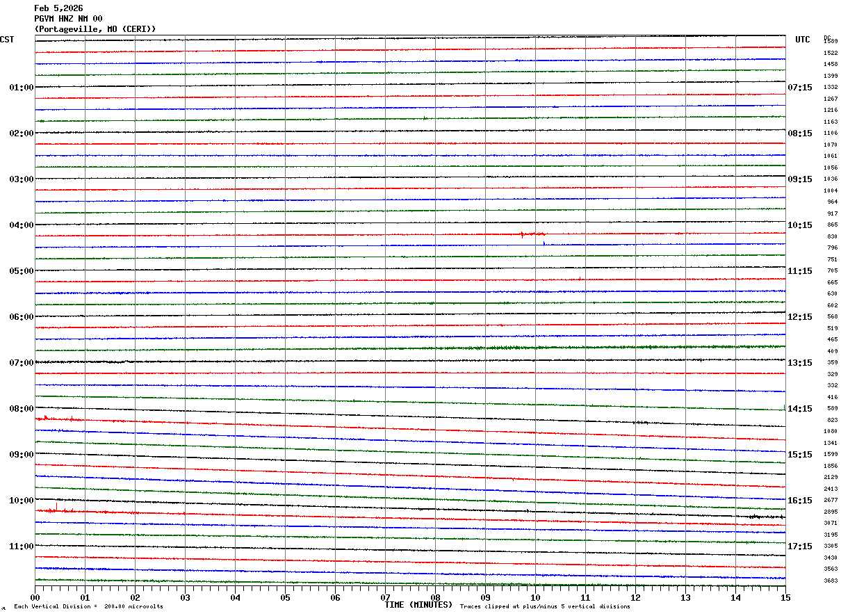This screenshot has width=841, height=616.
Task: Select the '06:00' CST time label
Action: coord(21,317)
